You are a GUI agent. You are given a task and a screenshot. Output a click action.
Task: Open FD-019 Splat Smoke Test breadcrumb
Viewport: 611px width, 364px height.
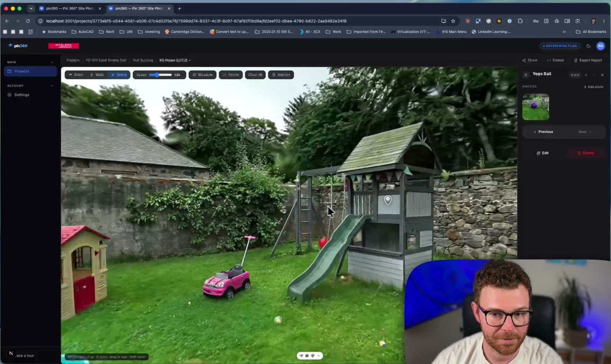106,60
